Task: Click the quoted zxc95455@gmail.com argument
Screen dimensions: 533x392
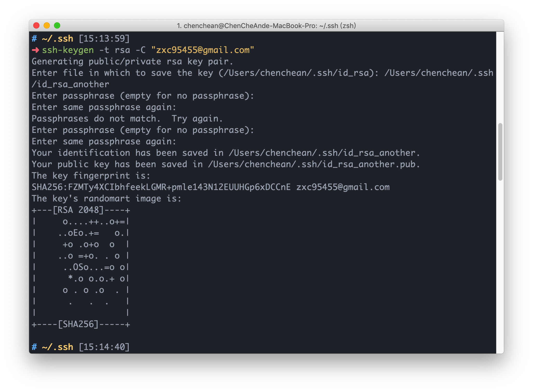Action: pos(203,50)
